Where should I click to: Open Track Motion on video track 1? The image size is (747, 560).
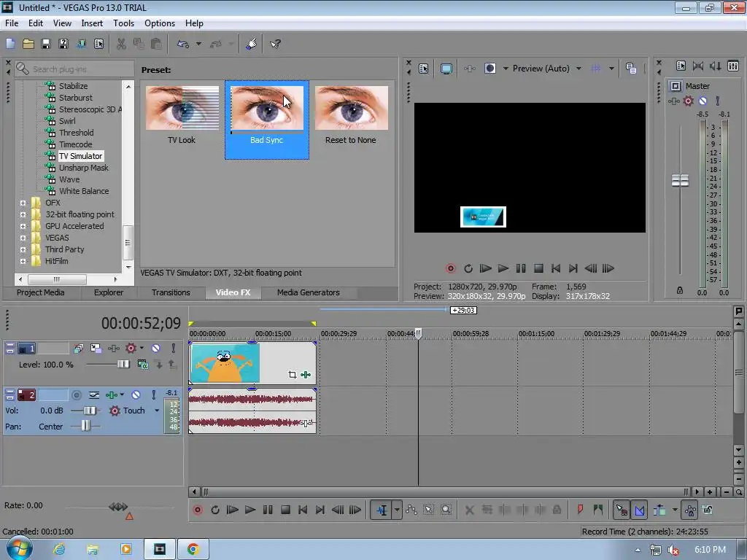click(96, 349)
